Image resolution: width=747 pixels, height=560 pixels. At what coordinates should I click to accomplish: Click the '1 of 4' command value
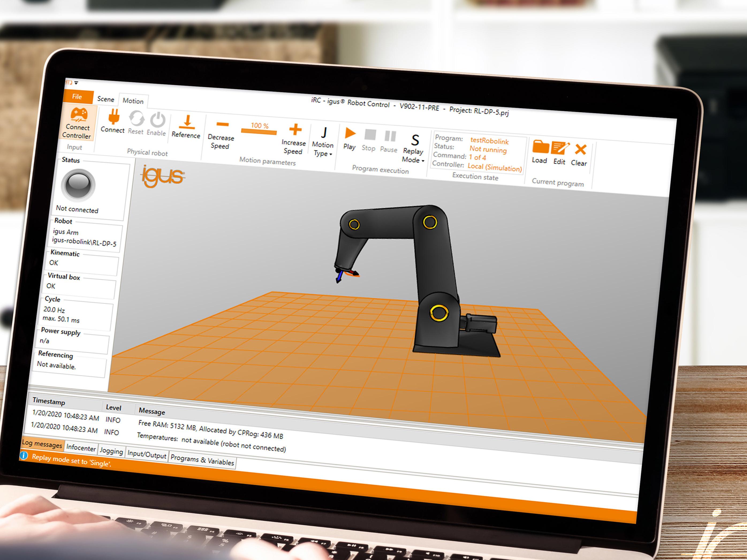pos(477,157)
